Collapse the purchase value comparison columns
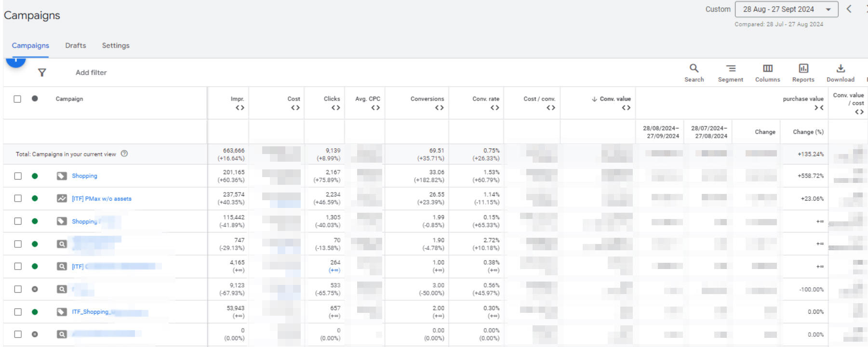The height and width of the screenshot is (347, 868). click(x=818, y=108)
